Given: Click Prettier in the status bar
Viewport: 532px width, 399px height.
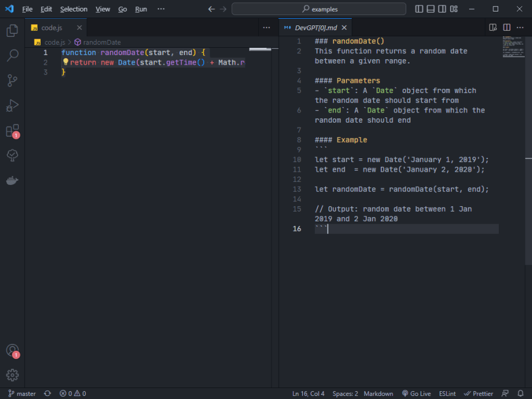Looking at the screenshot, I should pyautogui.click(x=478, y=394).
